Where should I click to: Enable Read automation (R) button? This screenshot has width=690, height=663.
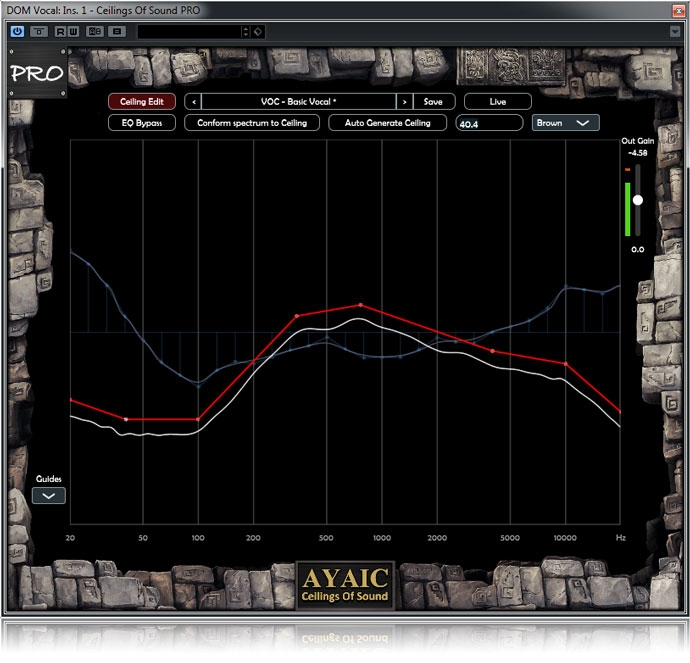(60, 31)
